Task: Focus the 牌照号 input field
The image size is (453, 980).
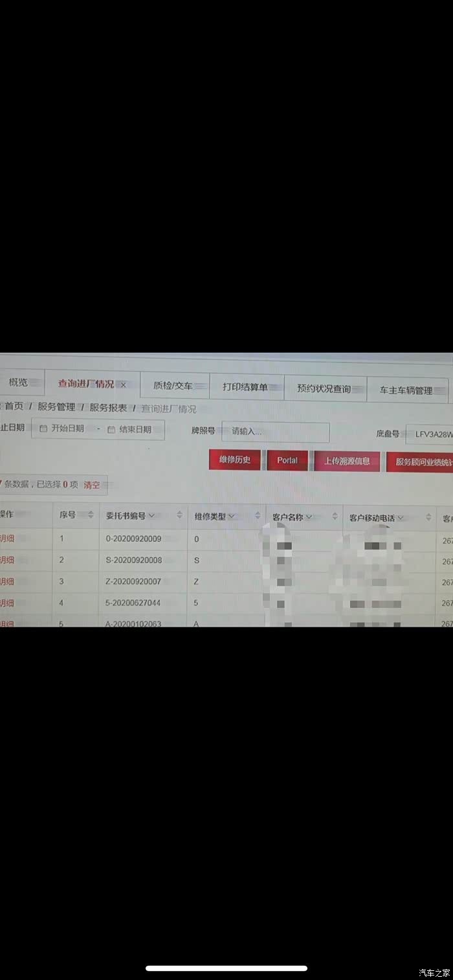Action: (x=276, y=432)
